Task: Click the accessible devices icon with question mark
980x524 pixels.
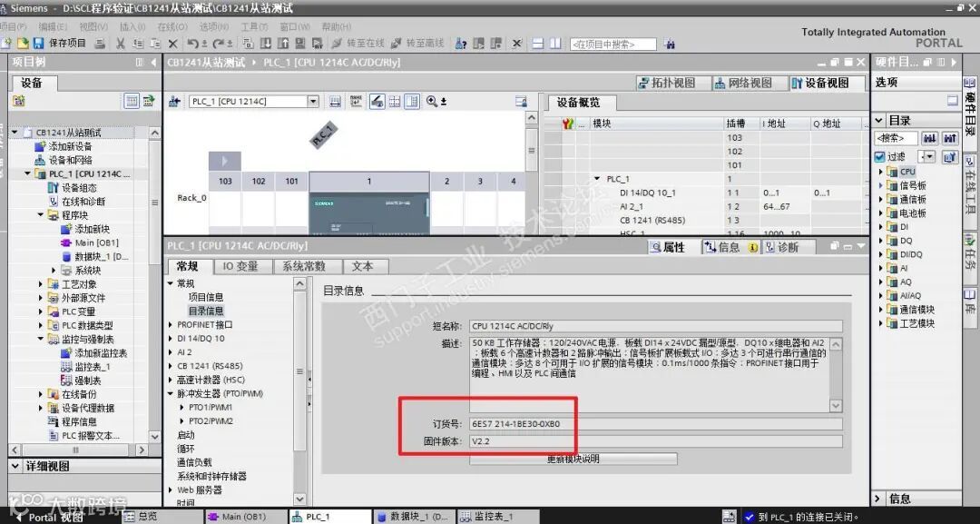Action: point(461,44)
